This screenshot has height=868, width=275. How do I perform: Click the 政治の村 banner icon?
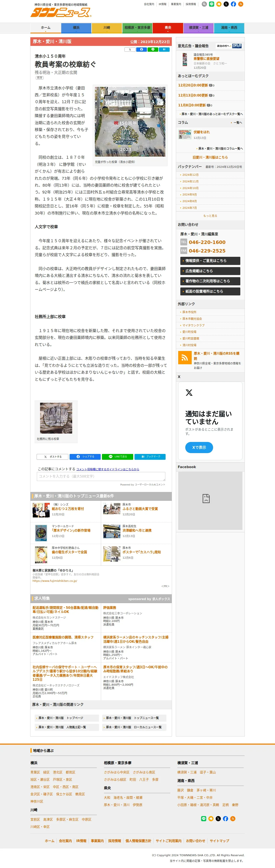pos(229,46)
